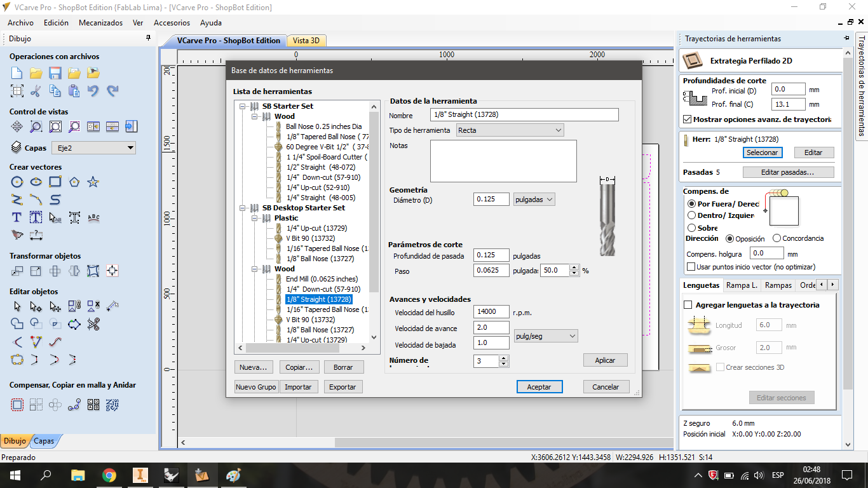Screen dimensions: 868x488
Task: Click the save file floppy disk icon
Action: tap(55, 73)
